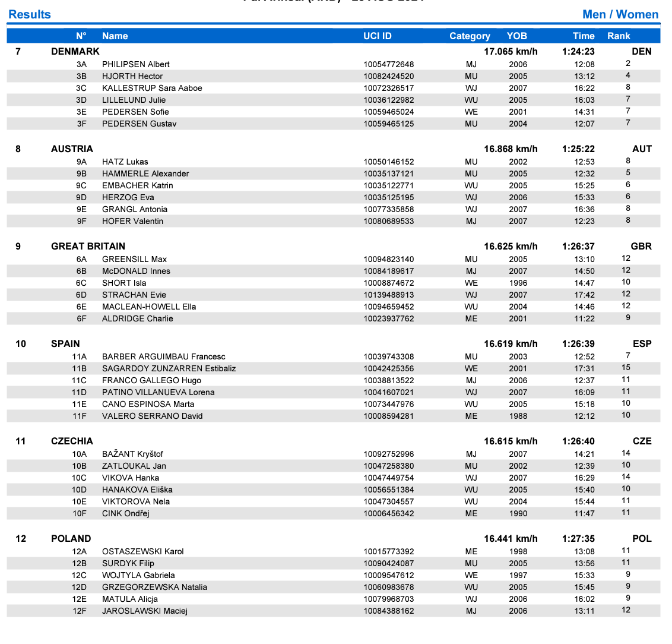Select rider GRZEGORZEWSKA Natalia
Viewport: 672px width, 644px height.
(155, 587)
